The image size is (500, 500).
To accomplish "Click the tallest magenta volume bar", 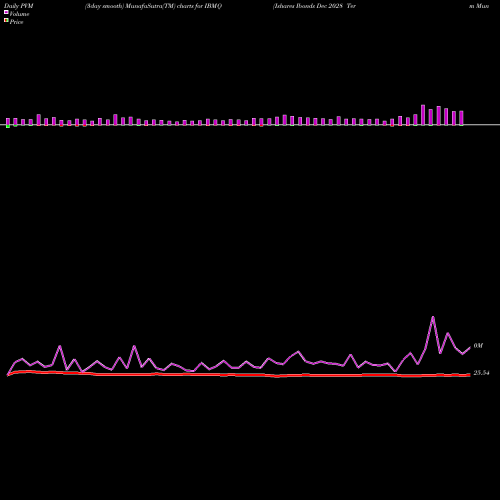I will tap(423, 115).
